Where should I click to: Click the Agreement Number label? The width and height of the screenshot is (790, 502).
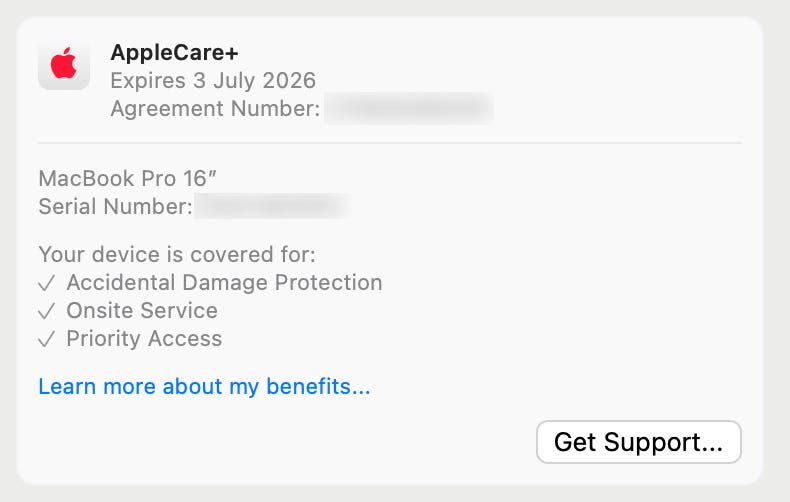point(215,108)
